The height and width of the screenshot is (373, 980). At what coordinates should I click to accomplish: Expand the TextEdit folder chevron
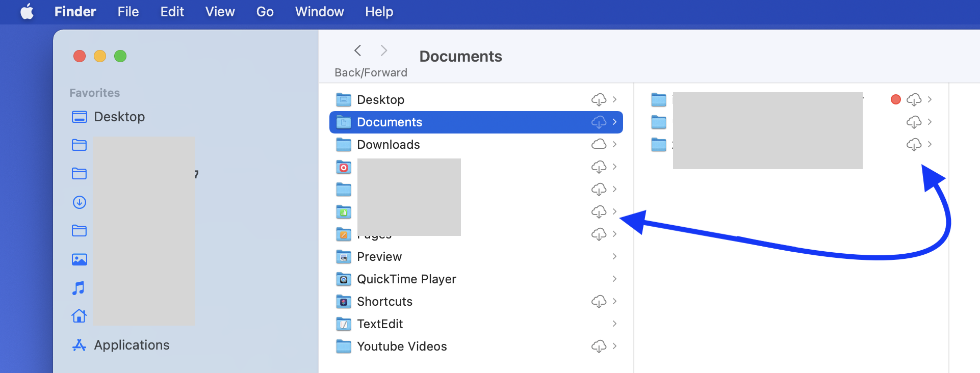pos(614,324)
